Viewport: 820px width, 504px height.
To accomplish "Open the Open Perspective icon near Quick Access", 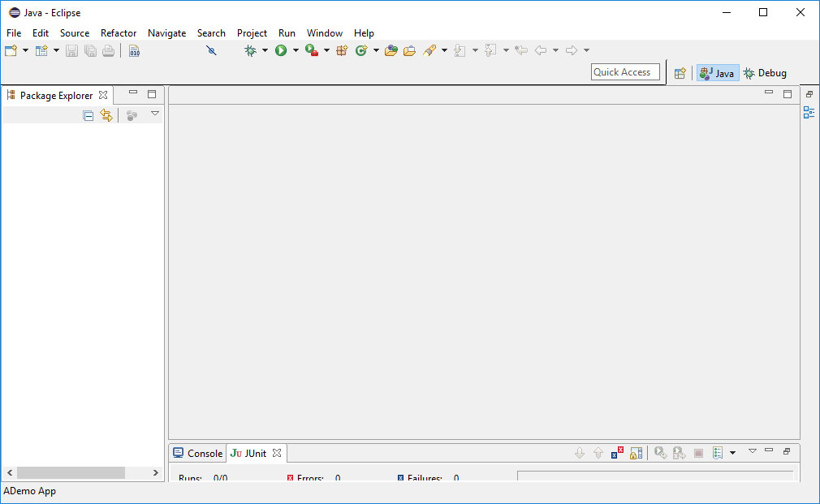I will pyautogui.click(x=680, y=72).
